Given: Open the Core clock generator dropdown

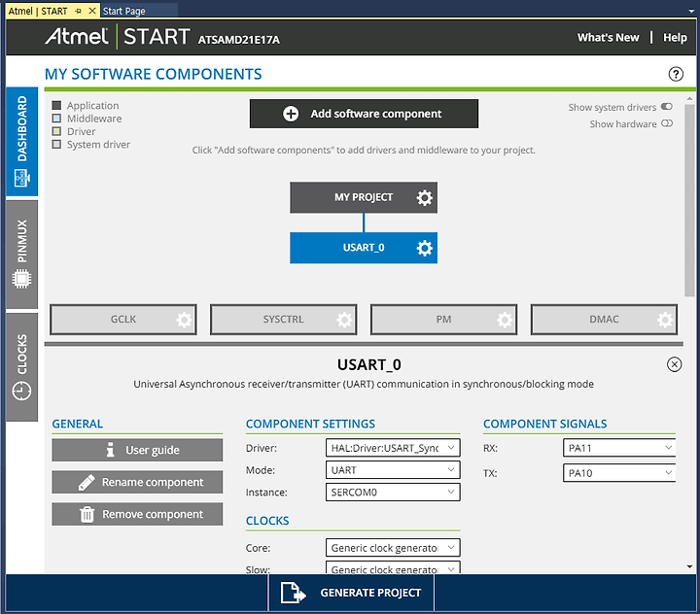Looking at the screenshot, I should click(393, 548).
